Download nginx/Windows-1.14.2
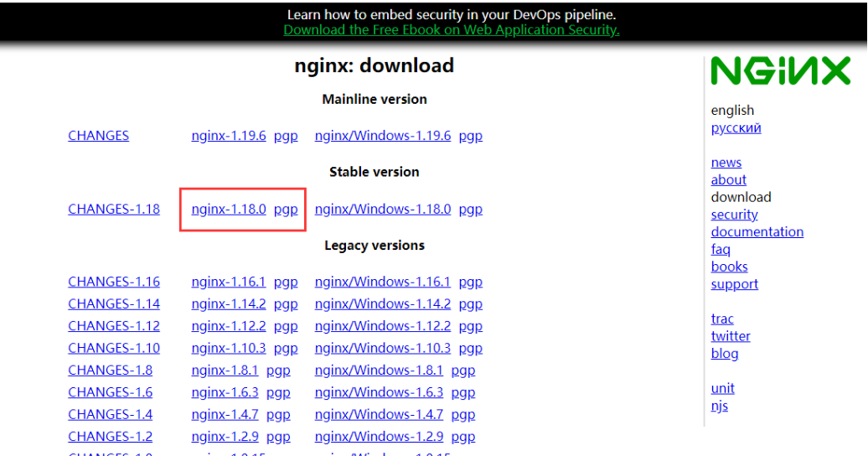 383,304
